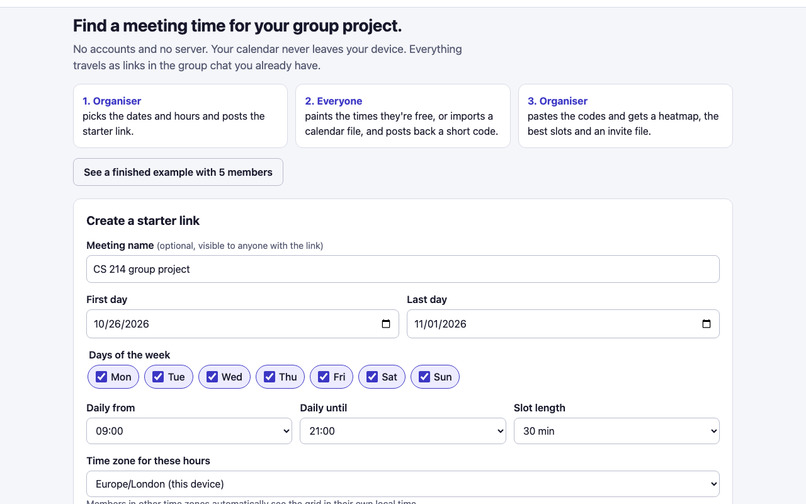
Task: Uncheck the Mon day checkbox
Action: click(101, 377)
